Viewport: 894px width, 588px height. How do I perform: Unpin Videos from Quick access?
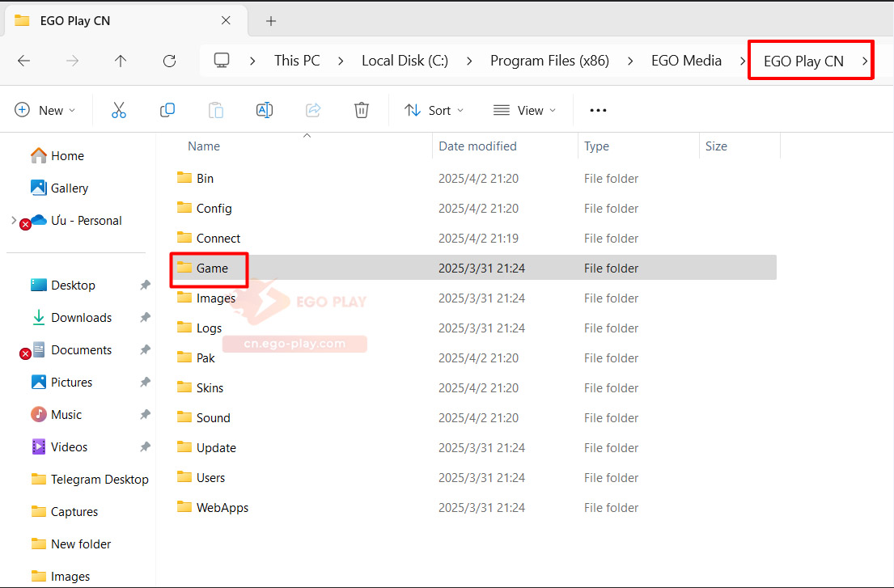146,447
